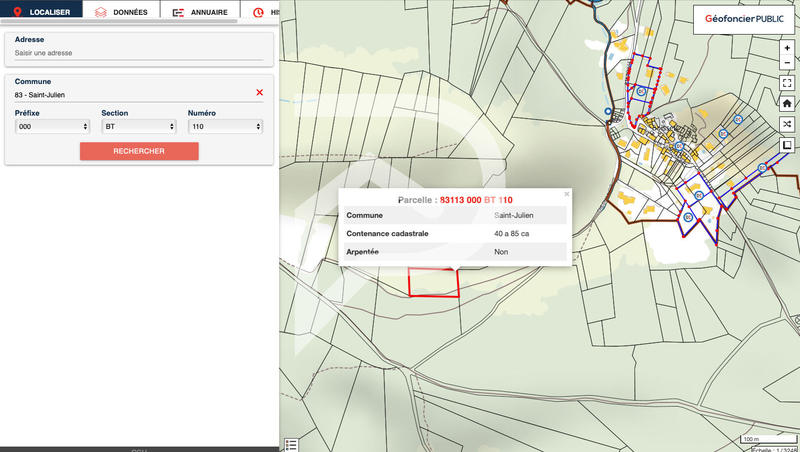Open the legend list icon
The image size is (800, 452).
pyautogui.click(x=291, y=444)
